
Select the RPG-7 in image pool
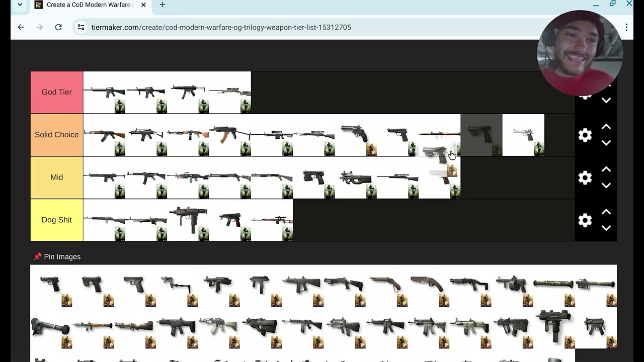[93, 327]
